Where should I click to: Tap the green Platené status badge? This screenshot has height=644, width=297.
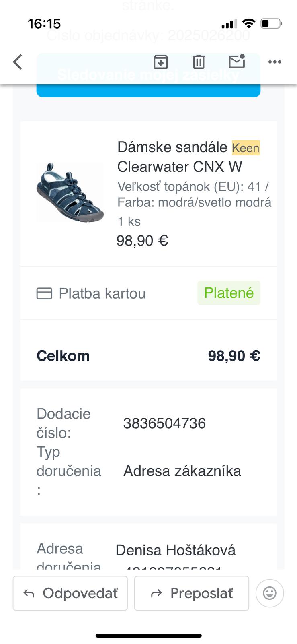(229, 293)
